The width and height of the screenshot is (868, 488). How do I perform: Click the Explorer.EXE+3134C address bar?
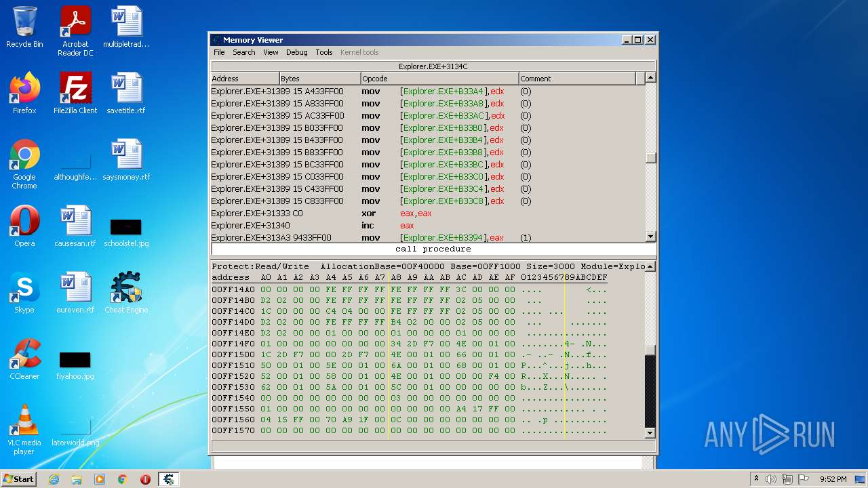point(433,66)
